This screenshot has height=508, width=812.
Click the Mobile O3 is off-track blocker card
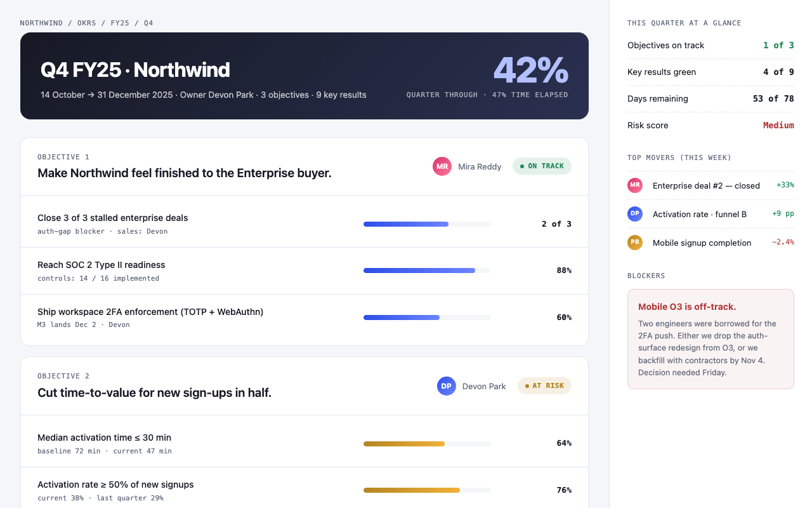click(710, 339)
